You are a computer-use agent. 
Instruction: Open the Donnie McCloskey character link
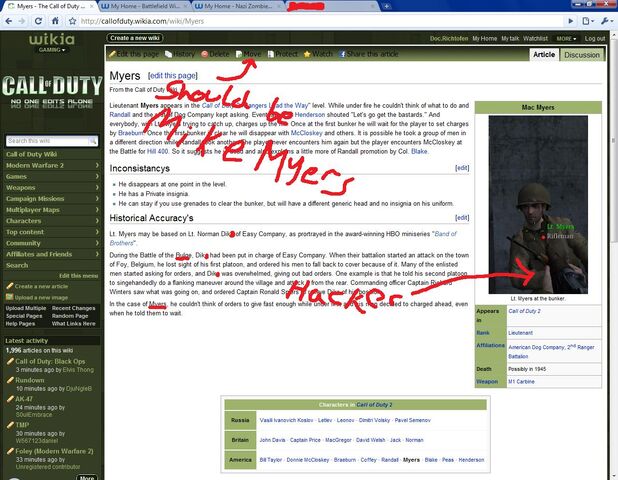pos(307,460)
